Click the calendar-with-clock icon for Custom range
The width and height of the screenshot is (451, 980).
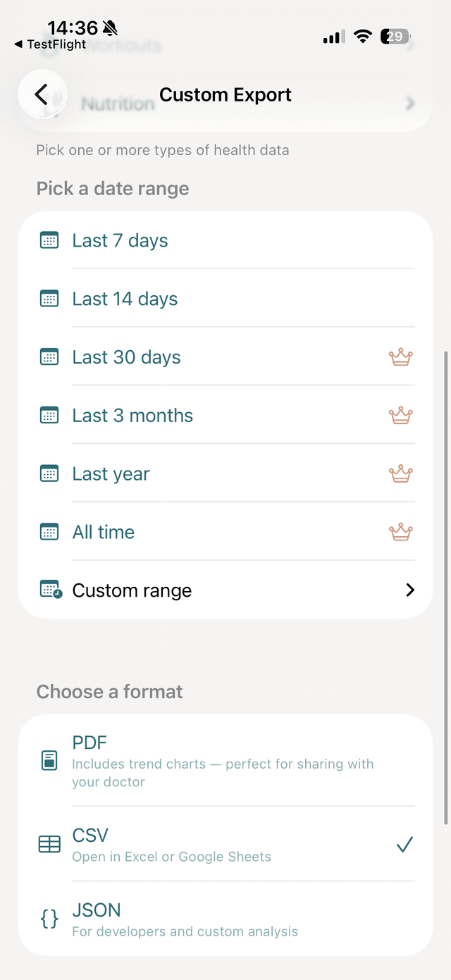pos(49,590)
